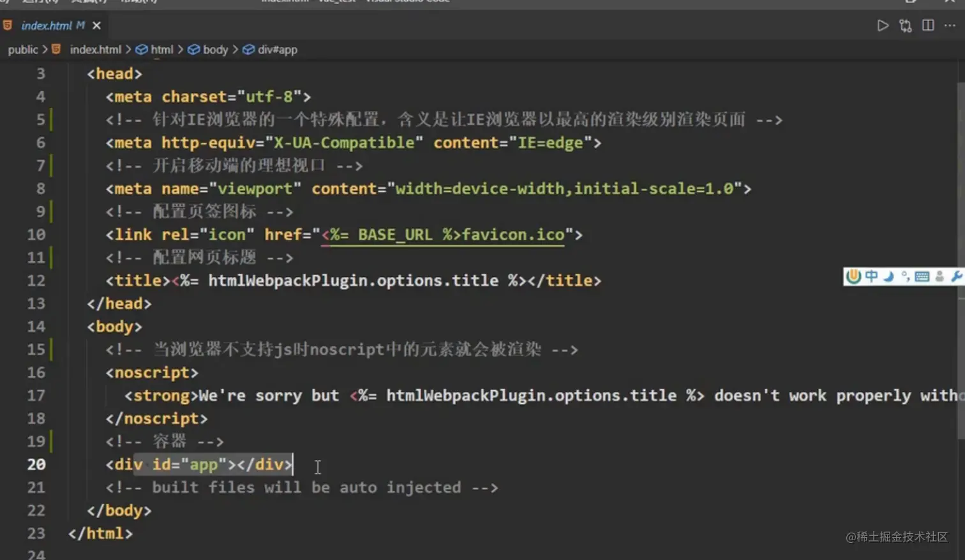Click the </head> closing tag
The image size is (965, 560).
tap(119, 304)
